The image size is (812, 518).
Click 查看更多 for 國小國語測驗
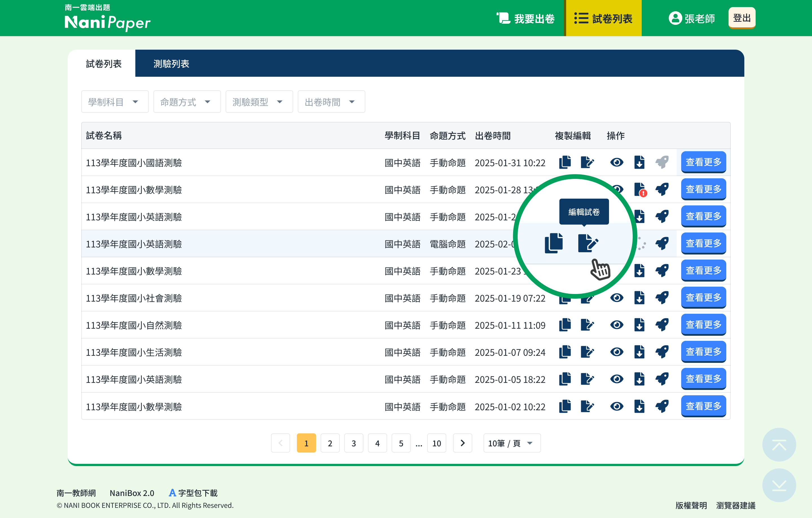[703, 162]
